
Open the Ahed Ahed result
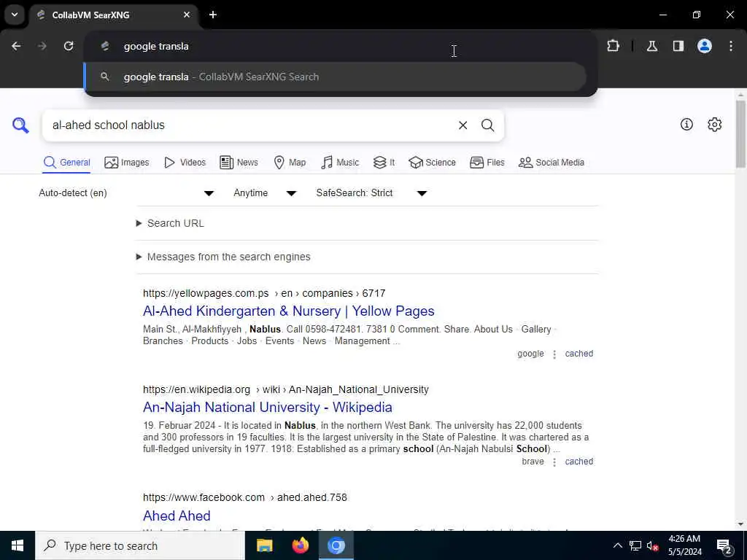tap(177, 516)
